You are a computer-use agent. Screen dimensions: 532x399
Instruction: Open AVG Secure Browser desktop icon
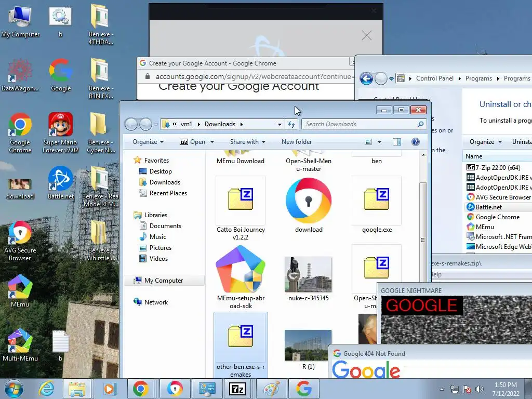(x=20, y=241)
